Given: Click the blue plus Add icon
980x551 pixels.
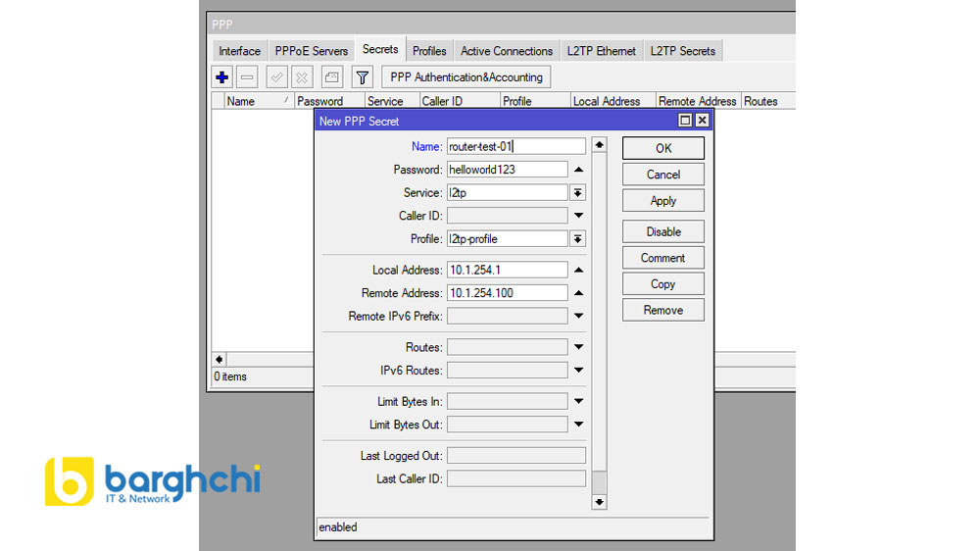Looking at the screenshot, I should point(222,77).
